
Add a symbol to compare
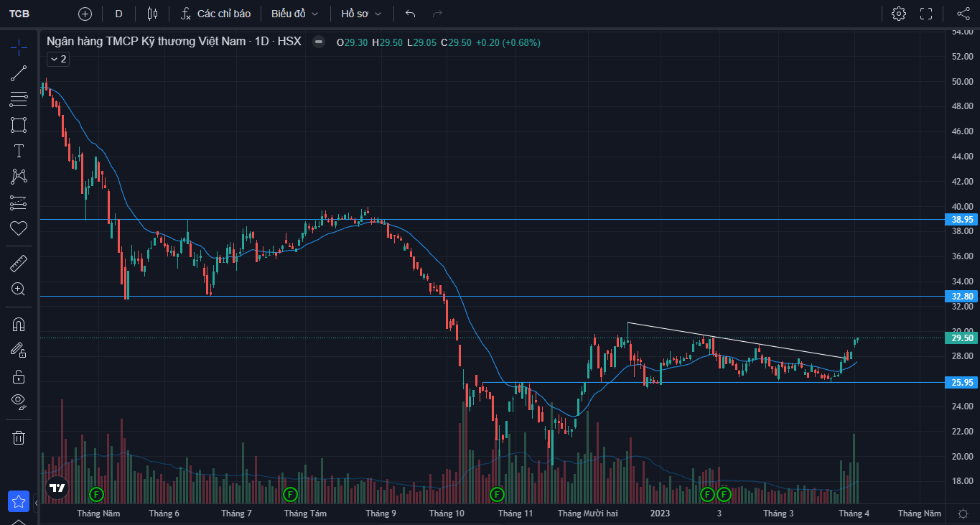click(x=85, y=14)
